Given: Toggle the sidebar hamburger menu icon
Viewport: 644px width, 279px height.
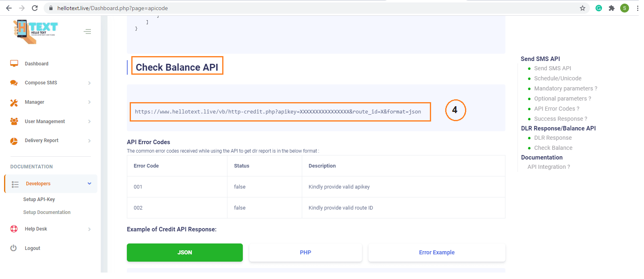Looking at the screenshot, I should click(87, 31).
